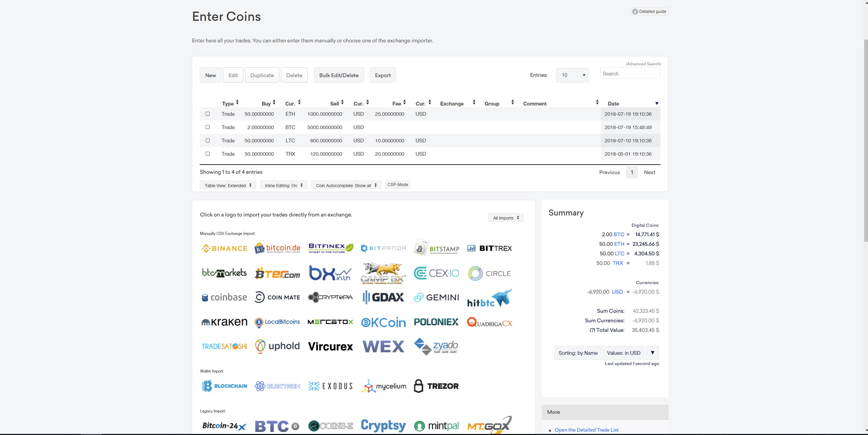
Task: Open the Coin Autocomplete: Show all dropdown
Action: 346,185
